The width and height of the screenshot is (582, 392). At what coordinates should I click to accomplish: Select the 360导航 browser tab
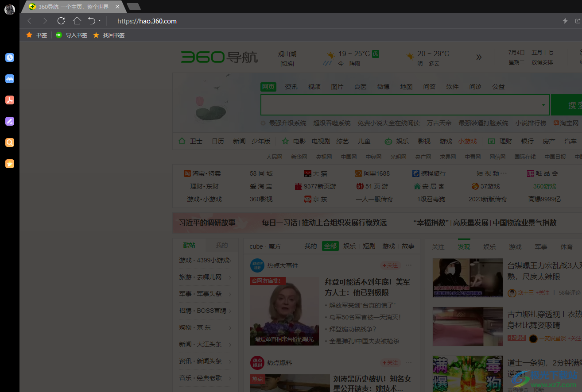[x=73, y=7]
